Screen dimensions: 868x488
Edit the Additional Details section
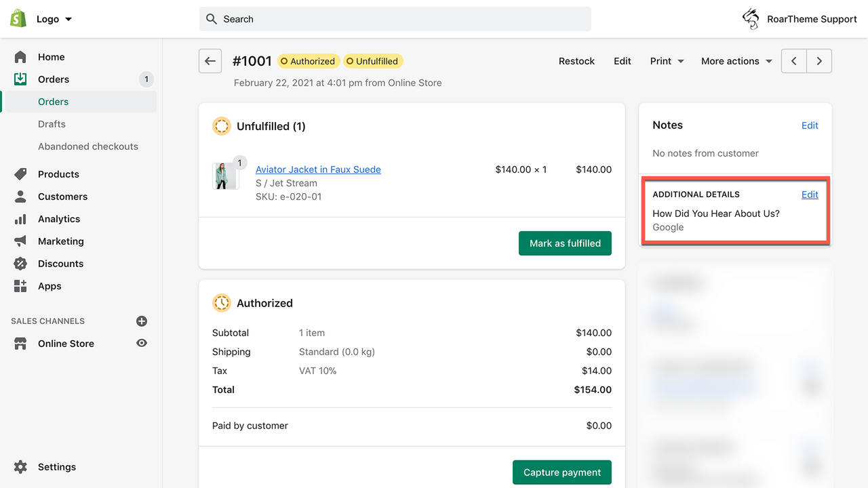(810, 195)
